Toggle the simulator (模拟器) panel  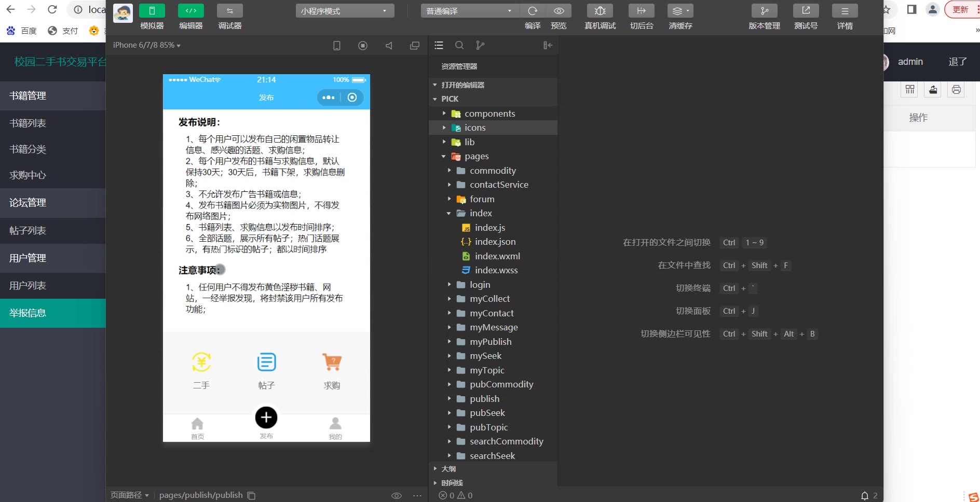[152, 11]
